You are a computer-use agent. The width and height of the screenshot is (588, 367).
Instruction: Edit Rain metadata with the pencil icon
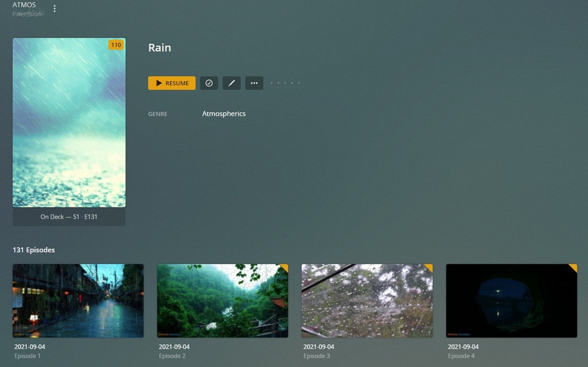(231, 83)
